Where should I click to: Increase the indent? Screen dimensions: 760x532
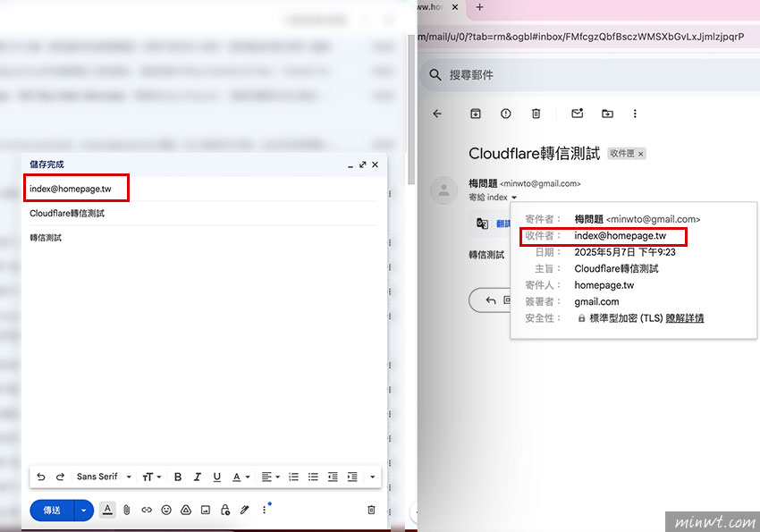click(x=352, y=477)
